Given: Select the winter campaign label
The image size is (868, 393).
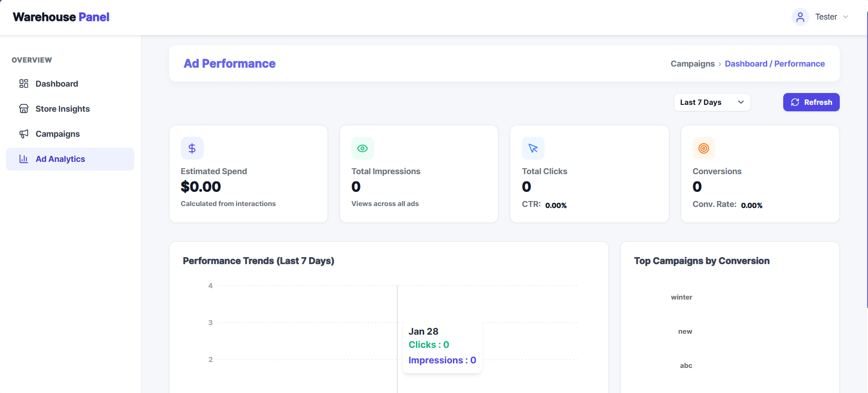Looking at the screenshot, I should (681, 297).
